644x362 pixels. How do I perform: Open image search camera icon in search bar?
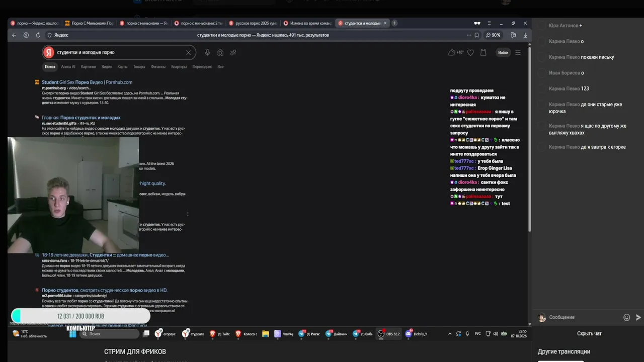tap(220, 52)
